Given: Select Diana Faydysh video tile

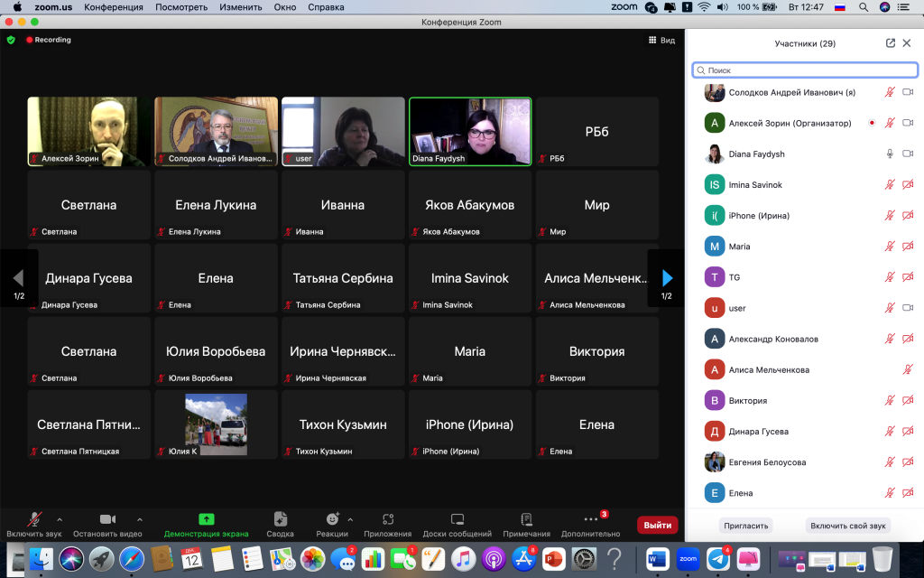Looking at the screenshot, I should pyautogui.click(x=470, y=132).
